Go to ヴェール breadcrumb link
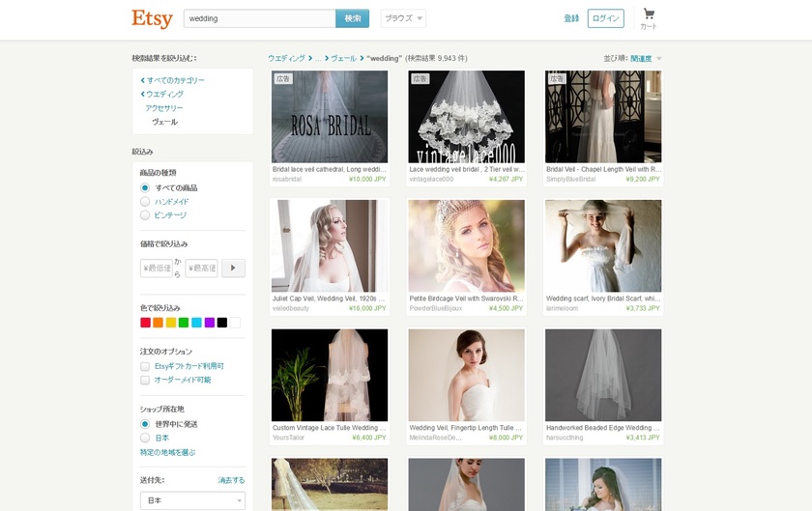The image size is (812, 511). pyautogui.click(x=343, y=59)
